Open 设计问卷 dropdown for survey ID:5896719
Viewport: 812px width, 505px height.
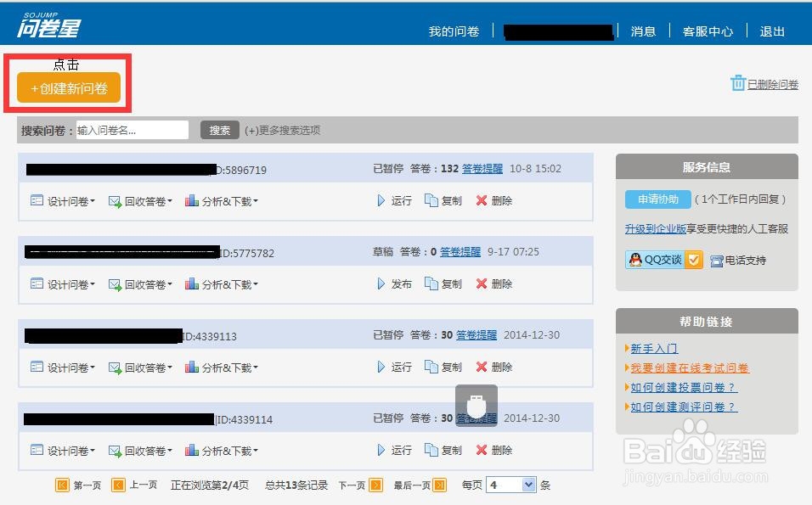pyautogui.click(x=63, y=201)
